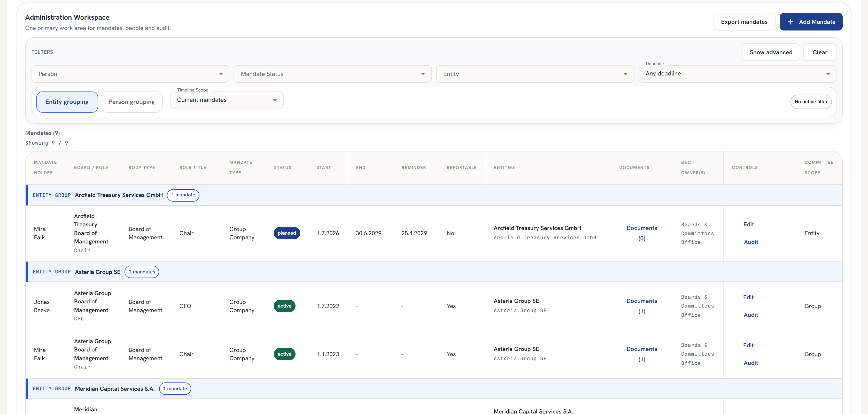
Task: Click the Jonas Reeve holder name
Action: pos(42,306)
